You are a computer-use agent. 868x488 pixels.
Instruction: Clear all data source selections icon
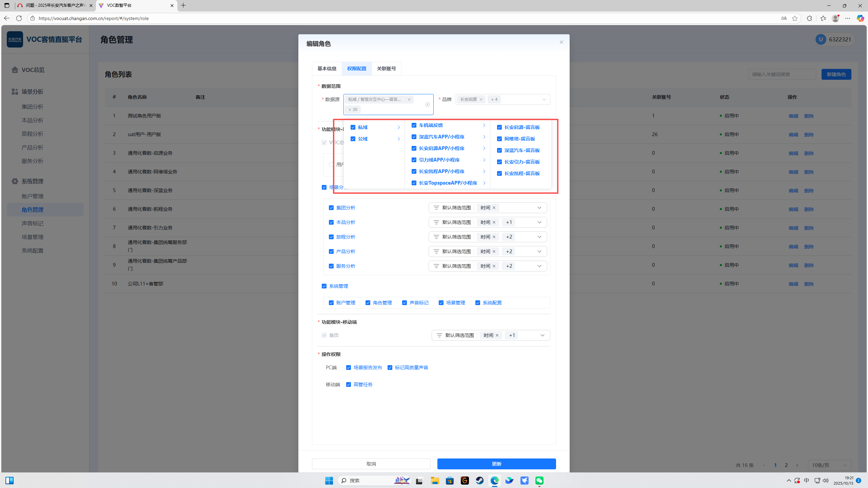pyautogui.click(x=427, y=105)
